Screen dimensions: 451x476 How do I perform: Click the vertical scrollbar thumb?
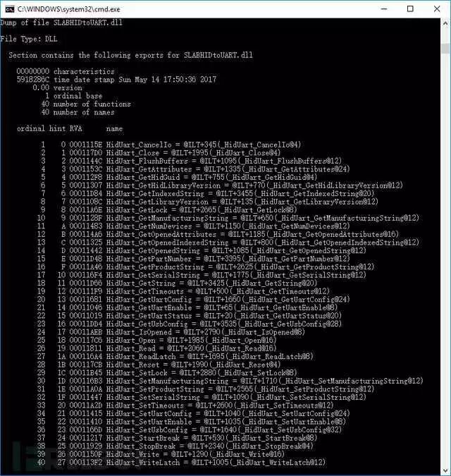point(445,49)
